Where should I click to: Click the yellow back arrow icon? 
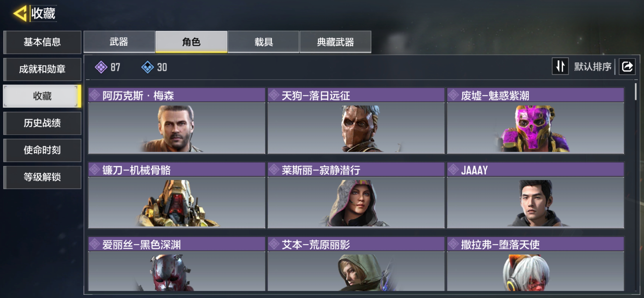tap(20, 13)
